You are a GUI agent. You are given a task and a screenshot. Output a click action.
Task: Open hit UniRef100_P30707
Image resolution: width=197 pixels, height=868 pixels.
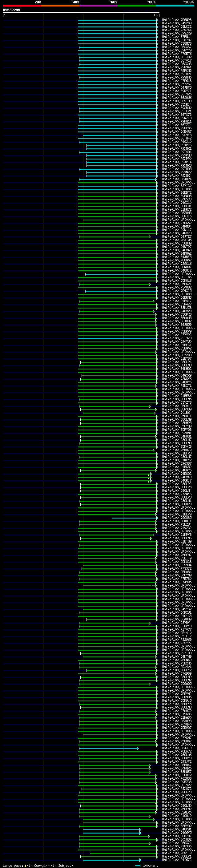click(x=177, y=40)
